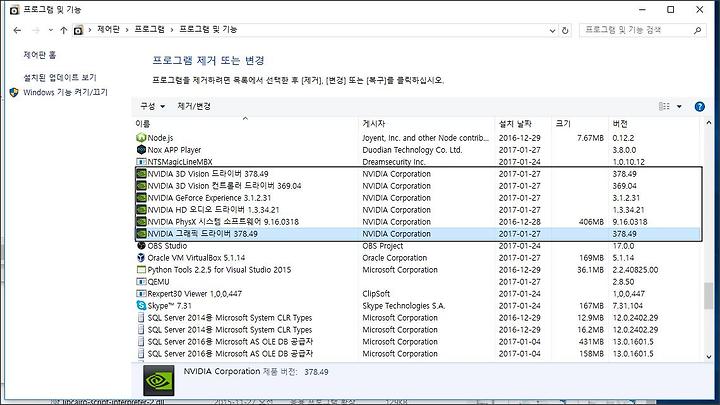Click Rexpert30 Viewer icon
The image size is (720, 405).
pyautogui.click(x=141, y=293)
